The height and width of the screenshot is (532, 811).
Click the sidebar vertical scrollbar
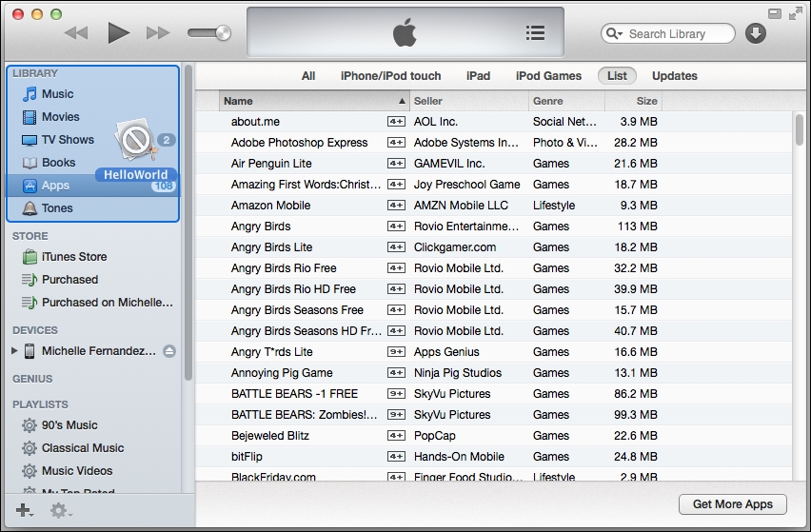(188, 223)
